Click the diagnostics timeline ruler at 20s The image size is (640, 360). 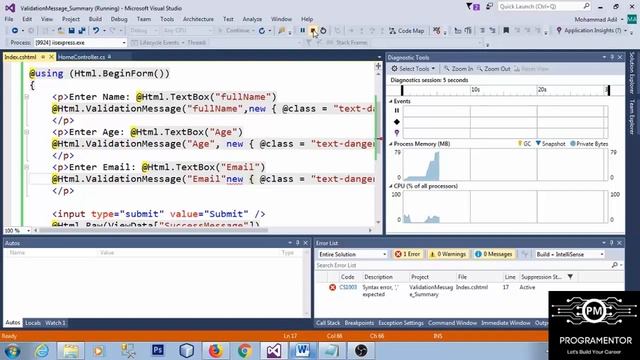pyautogui.click(x=542, y=90)
